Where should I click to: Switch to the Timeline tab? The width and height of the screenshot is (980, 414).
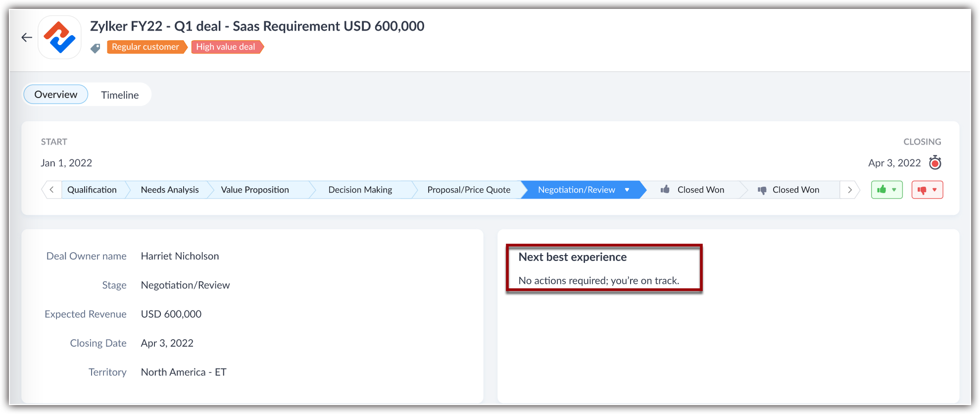pos(120,95)
